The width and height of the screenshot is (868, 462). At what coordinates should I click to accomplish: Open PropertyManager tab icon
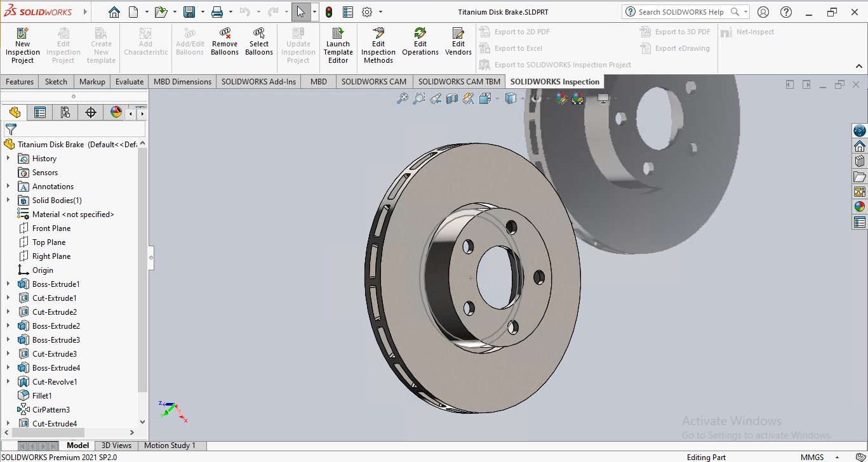click(39, 112)
